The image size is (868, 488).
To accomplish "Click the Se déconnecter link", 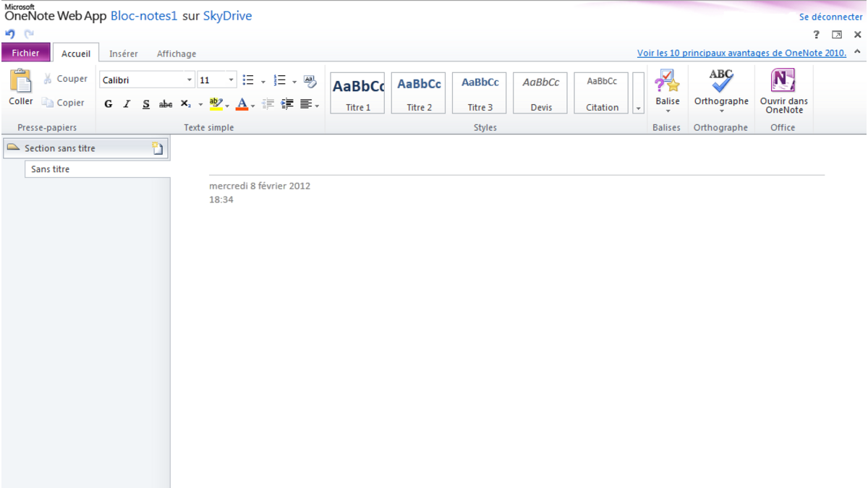I will [x=830, y=17].
